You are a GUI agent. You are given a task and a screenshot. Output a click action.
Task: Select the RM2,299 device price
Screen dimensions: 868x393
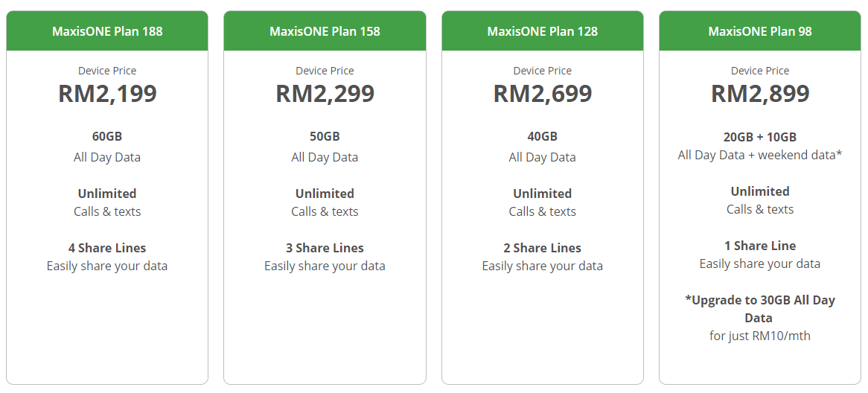click(325, 94)
